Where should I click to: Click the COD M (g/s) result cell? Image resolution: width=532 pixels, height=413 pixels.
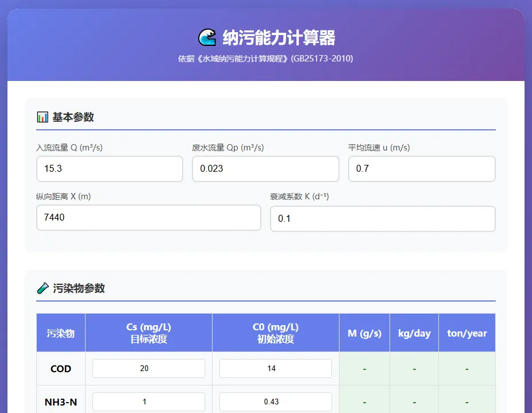pyautogui.click(x=364, y=369)
